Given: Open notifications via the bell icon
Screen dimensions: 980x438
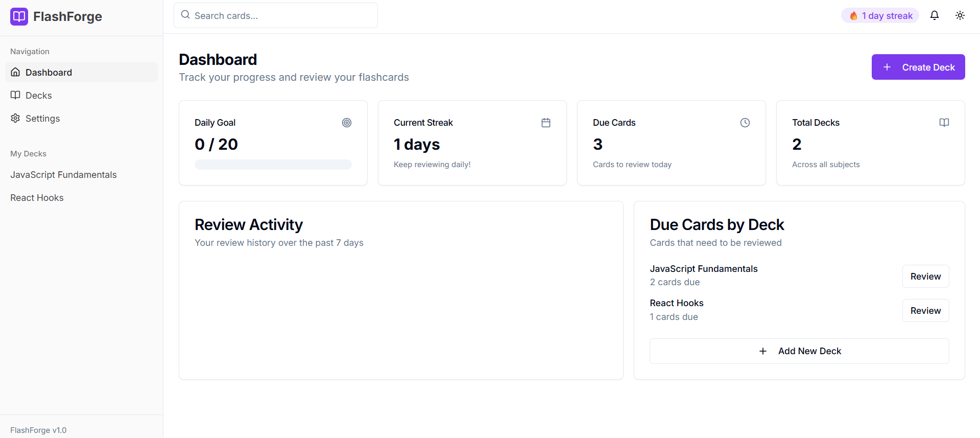Looking at the screenshot, I should [934, 15].
